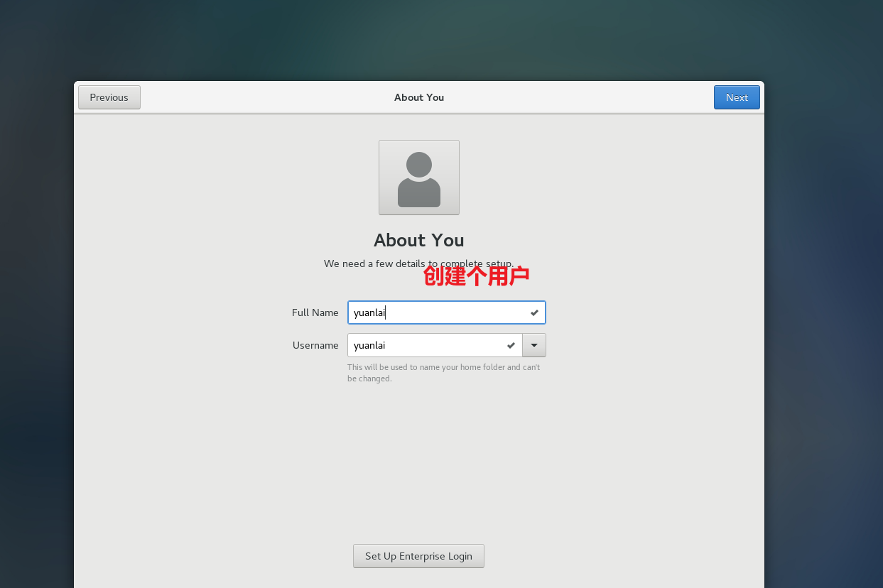Click the 'About You' title bar text

tap(419, 97)
